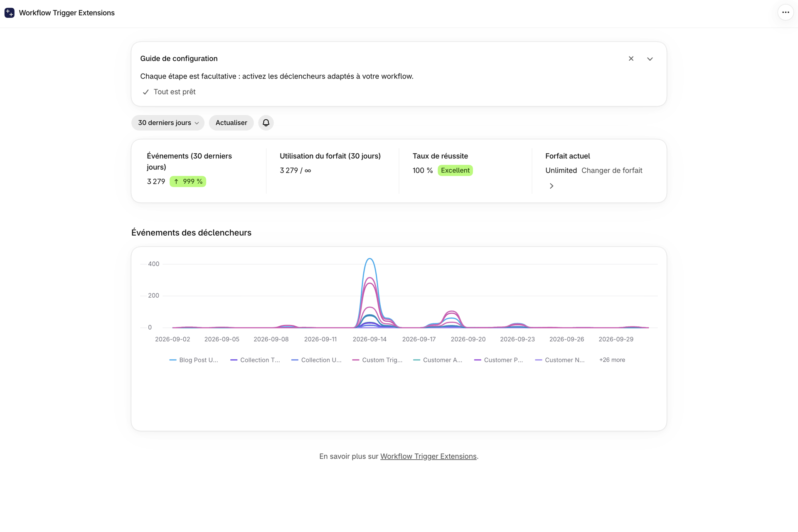Dismiss the Guide de configuration card
Viewport: 798px width, 532px height.
click(x=631, y=59)
